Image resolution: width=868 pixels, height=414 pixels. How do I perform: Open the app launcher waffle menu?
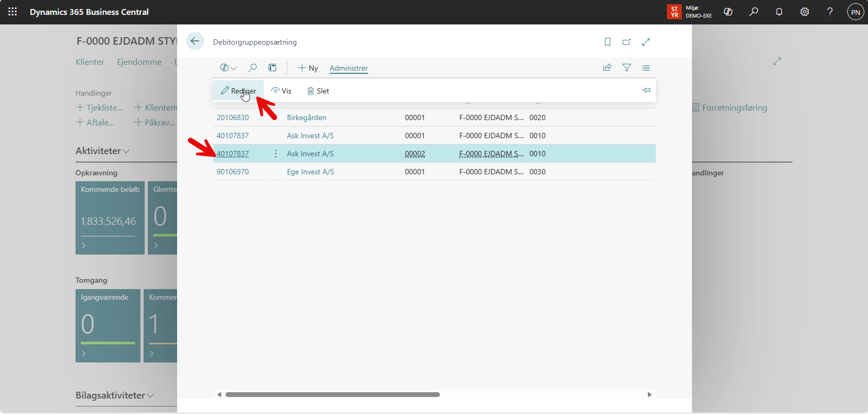[13, 12]
